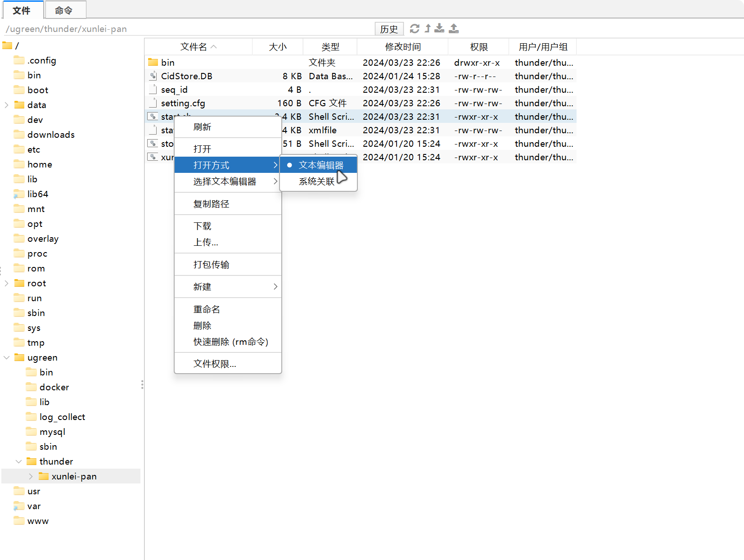The image size is (744, 560).
Task: Choose 打开 from context menu
Action: (228, 149)
